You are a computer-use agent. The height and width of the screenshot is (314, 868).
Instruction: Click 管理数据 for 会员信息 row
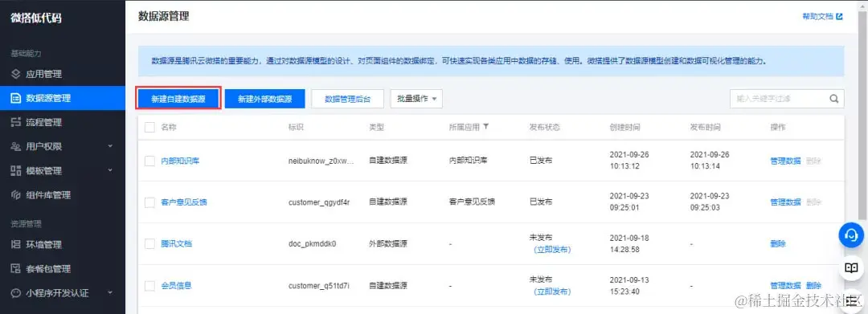click(785, 286)
